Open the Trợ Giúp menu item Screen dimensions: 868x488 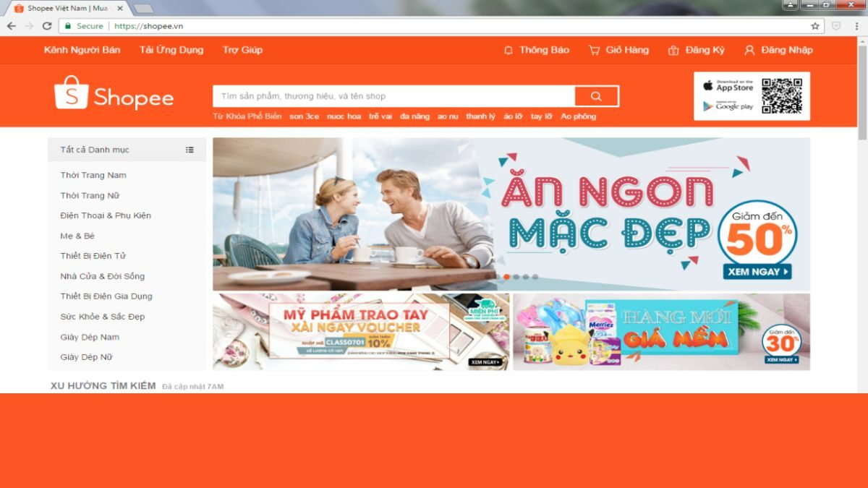242,51
